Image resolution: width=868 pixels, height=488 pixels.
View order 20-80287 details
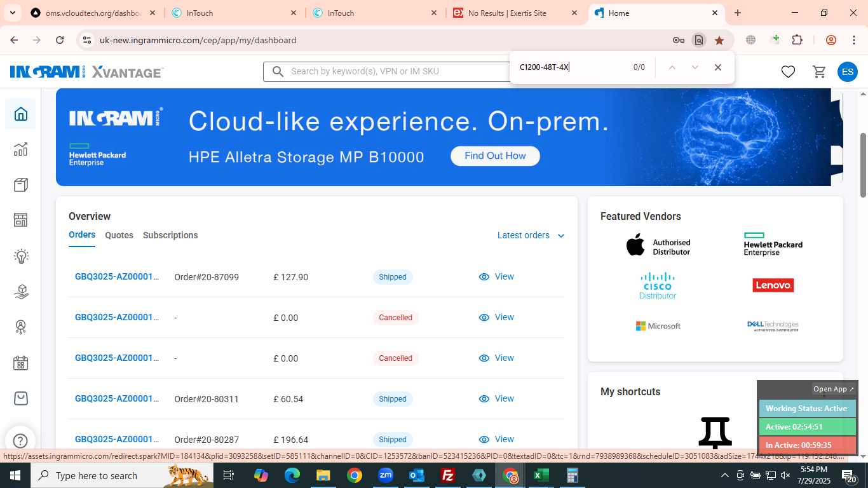coord(496,439)
